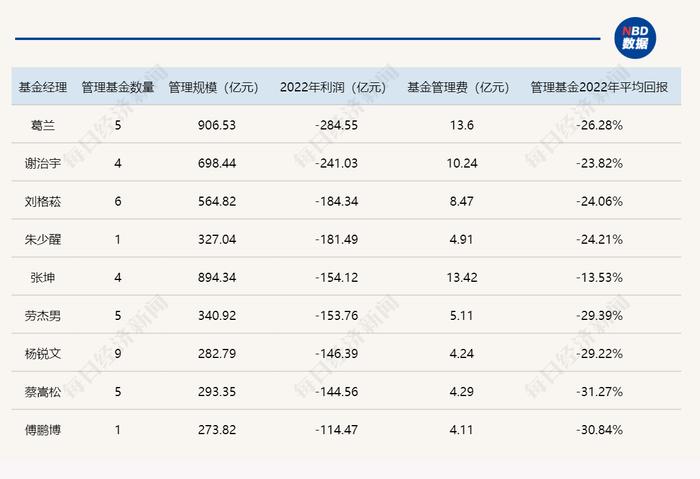Click average return -26.28%
This screenshot has width=700, height=479.
point(599,125)
